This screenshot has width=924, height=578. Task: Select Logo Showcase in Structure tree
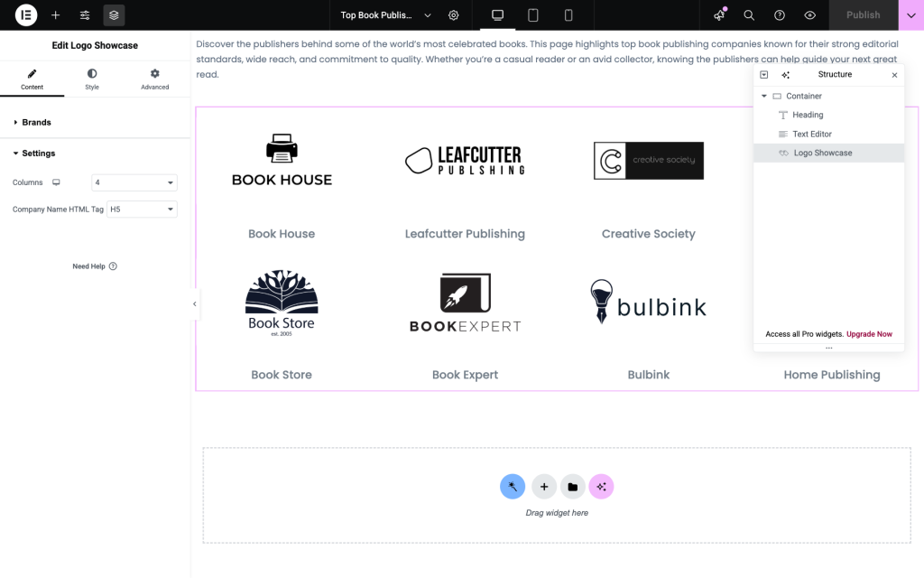[828, 153]
